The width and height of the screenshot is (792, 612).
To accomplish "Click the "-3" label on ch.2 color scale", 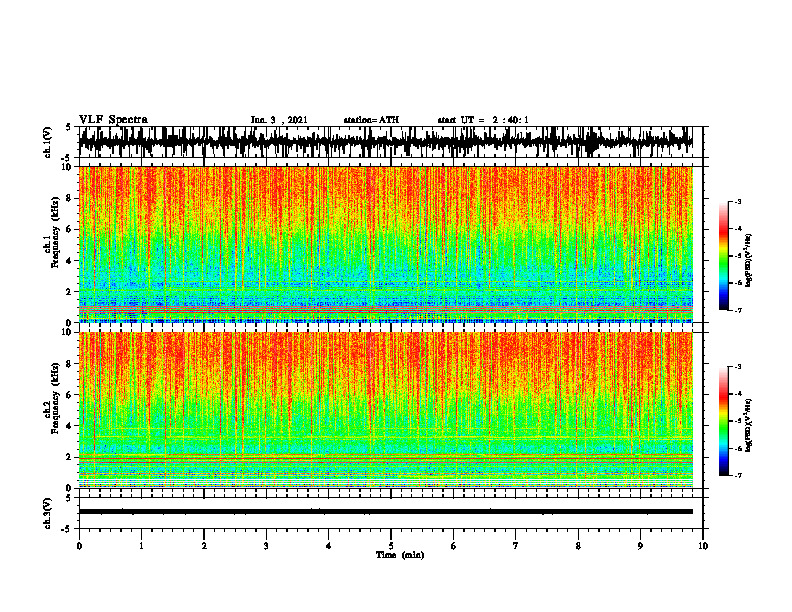I will 737,367.
